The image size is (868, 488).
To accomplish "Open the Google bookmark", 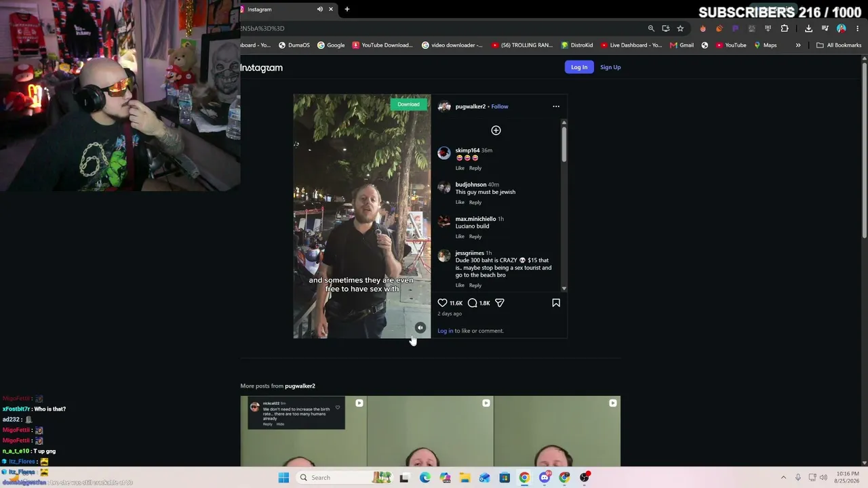I will pyautogui.click(x=331, y=45).
